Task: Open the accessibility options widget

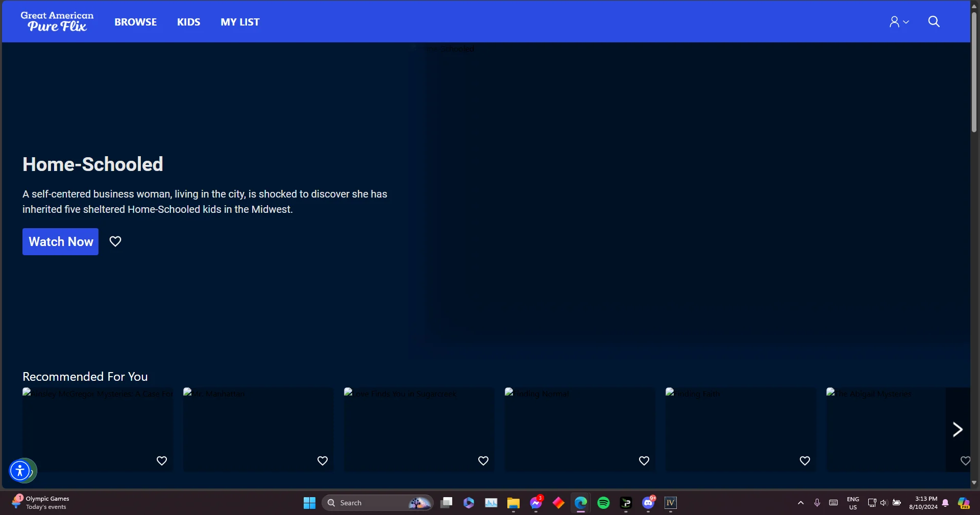Action: tap(20, 471)
